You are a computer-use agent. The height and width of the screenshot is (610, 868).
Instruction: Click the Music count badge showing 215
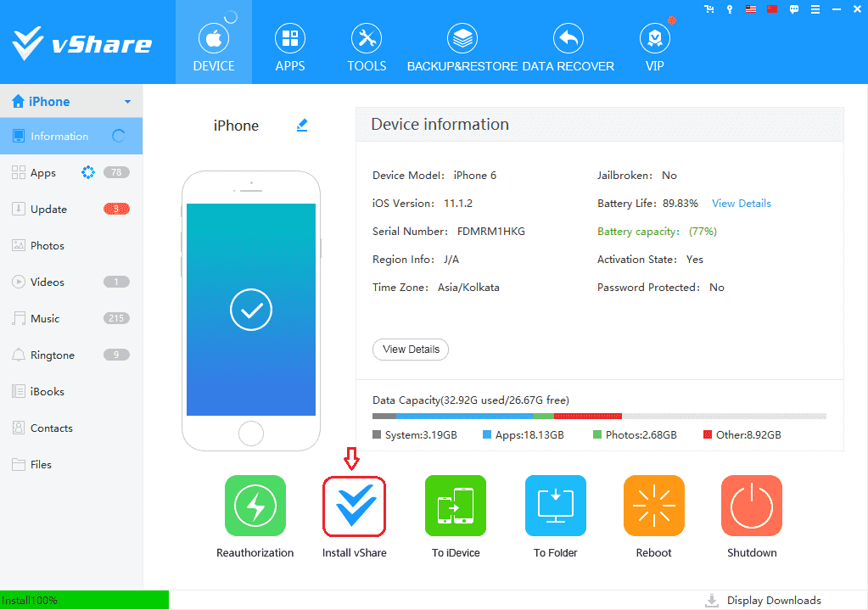[x=116, y=318]
